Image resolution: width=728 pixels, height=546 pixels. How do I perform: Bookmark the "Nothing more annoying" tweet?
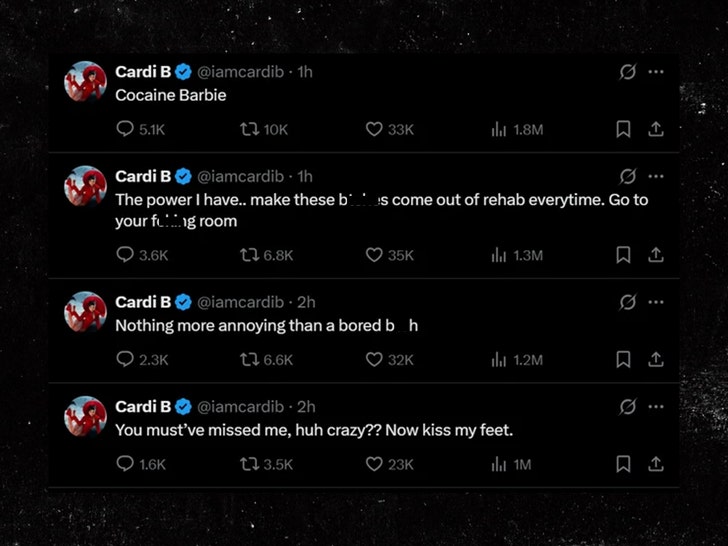point(623,359)
